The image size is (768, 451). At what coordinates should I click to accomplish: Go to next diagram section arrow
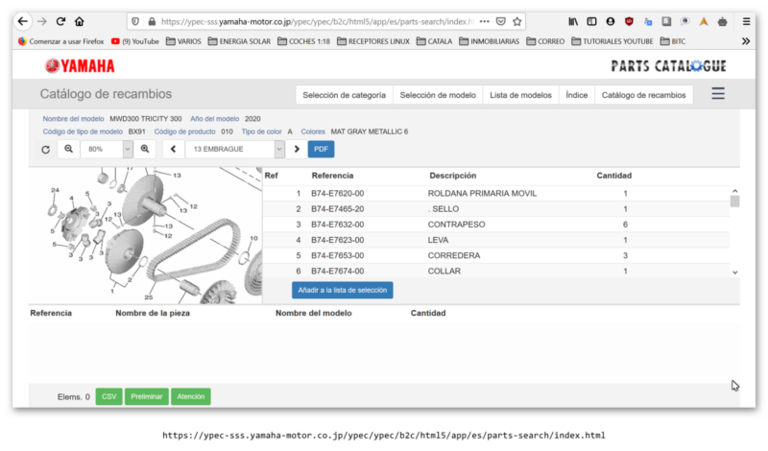(x=297, y=149)
